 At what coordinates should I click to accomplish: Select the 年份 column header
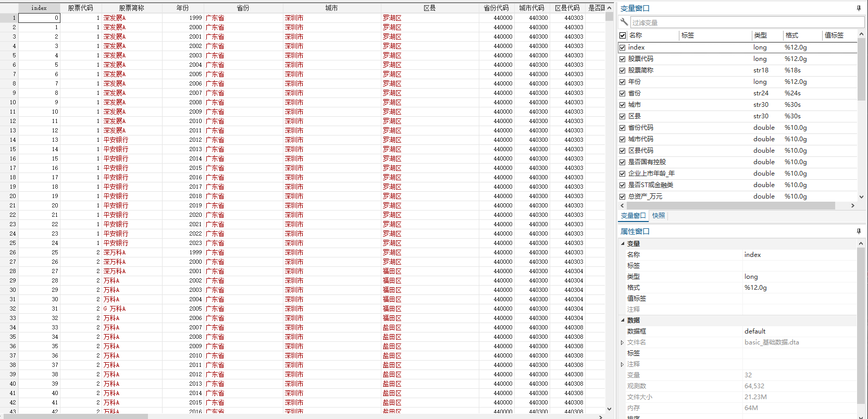point(183,8)
